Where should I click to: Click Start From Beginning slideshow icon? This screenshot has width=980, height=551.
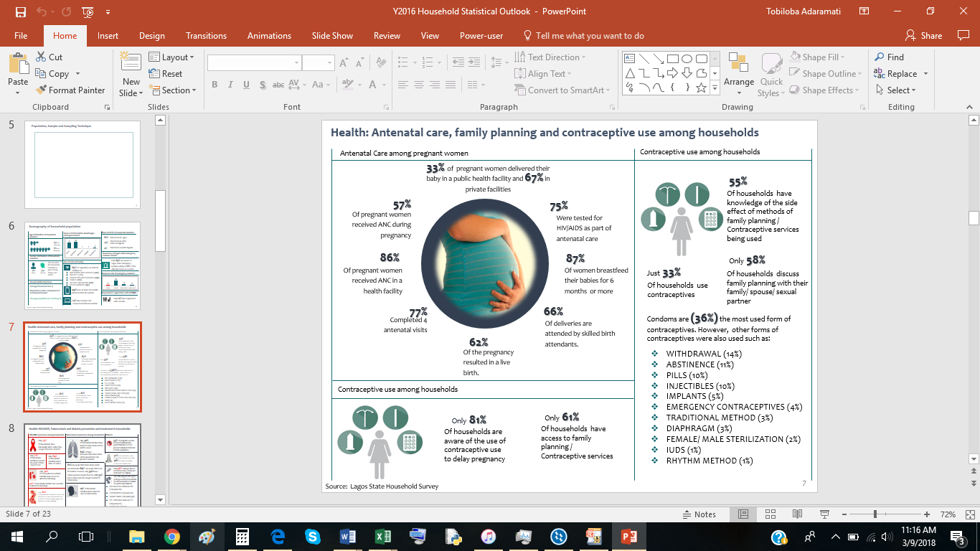tap(88, 12)
